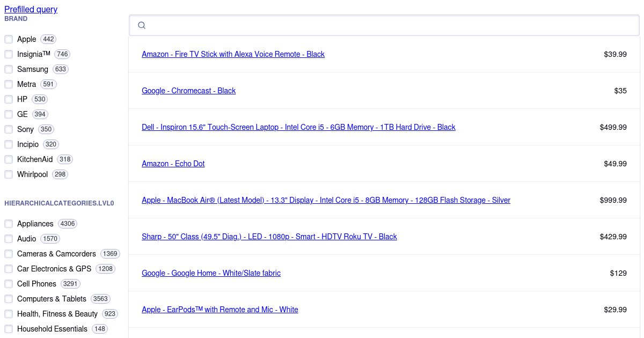This screenshot has width=644, height=338.
Task: Click the Cell Phones count badge 3291
Action: [70, 284]
